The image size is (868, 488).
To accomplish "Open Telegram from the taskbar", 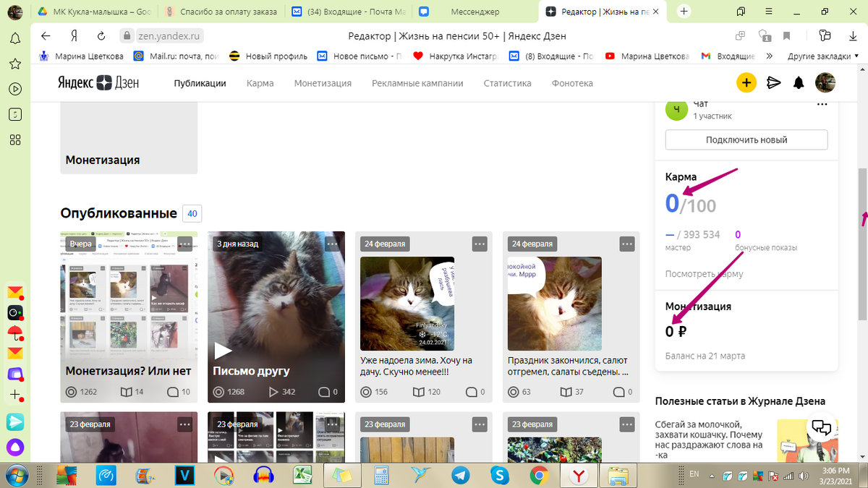I will click(x=460, y=475).
